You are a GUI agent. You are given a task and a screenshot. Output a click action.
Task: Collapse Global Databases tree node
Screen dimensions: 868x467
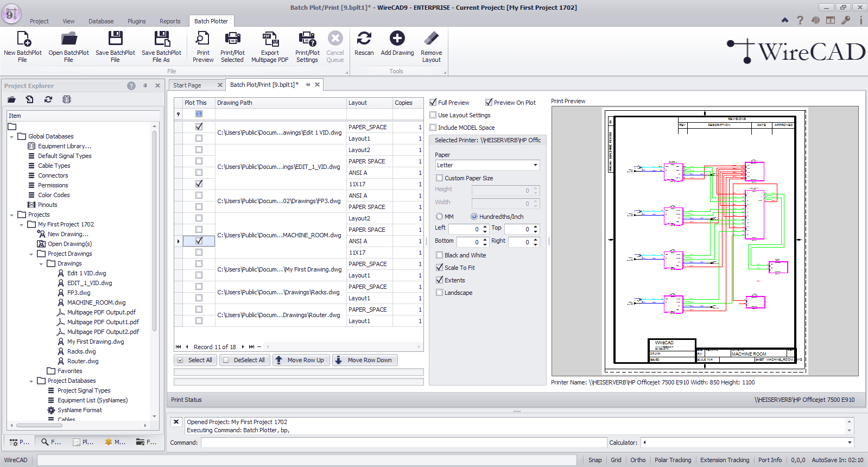[x=12, y=137]
